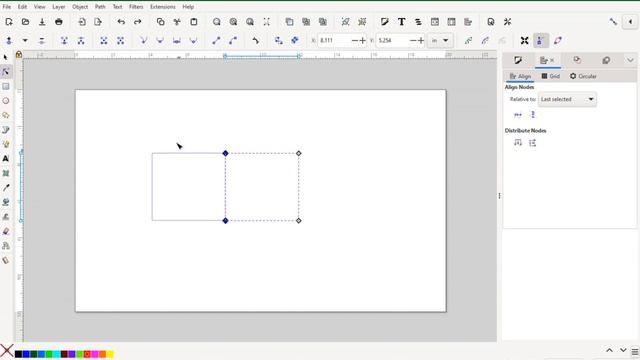The image size is (640, 360).
Task: Open the File menu
Action: [7, 7]
